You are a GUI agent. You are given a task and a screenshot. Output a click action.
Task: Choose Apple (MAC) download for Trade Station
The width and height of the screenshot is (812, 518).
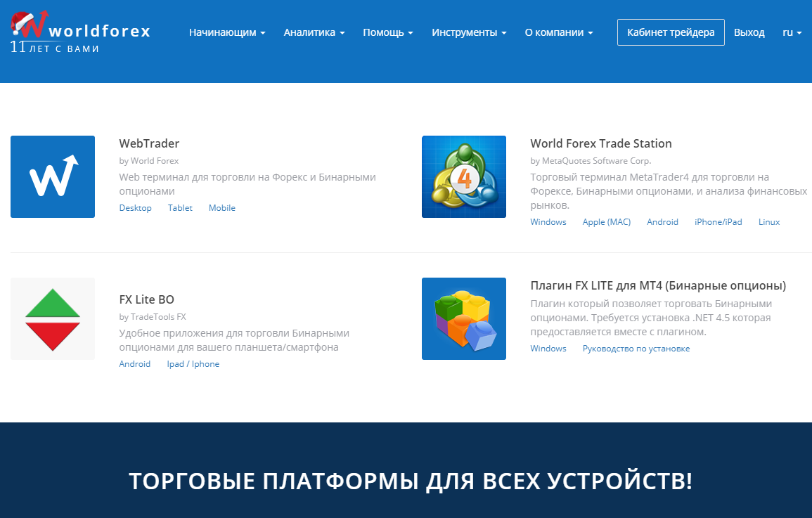point(606,222)
